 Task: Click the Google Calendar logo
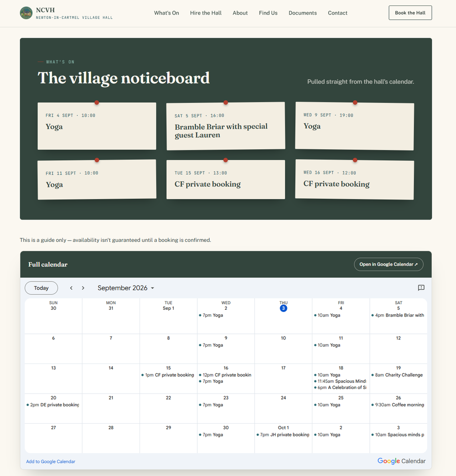click(x=401, y=461)
